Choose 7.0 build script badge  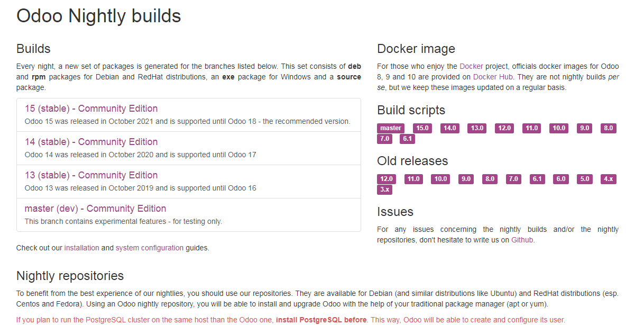click(x=384, y=139)
